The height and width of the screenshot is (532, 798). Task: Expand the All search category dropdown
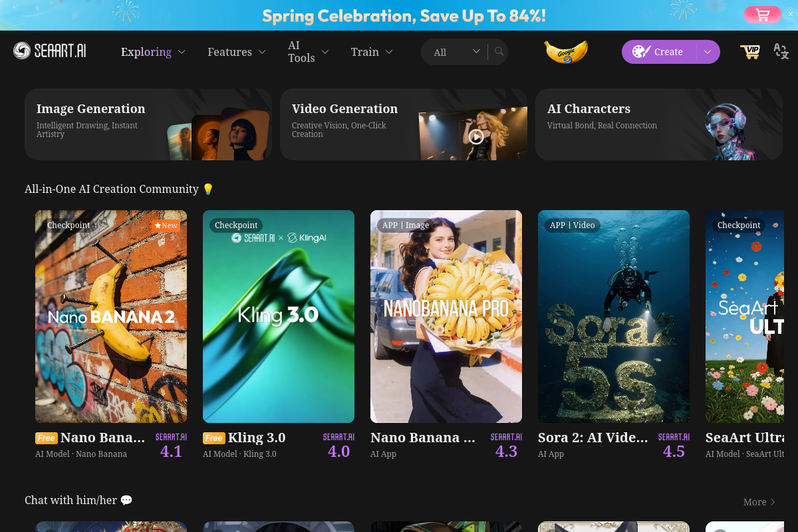476,52
